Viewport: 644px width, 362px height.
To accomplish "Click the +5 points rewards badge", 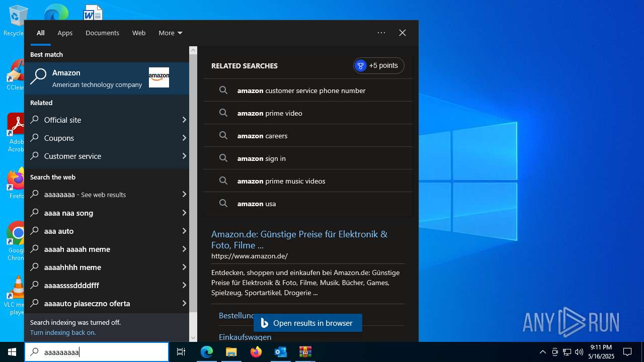I will [x=378, y=65].
